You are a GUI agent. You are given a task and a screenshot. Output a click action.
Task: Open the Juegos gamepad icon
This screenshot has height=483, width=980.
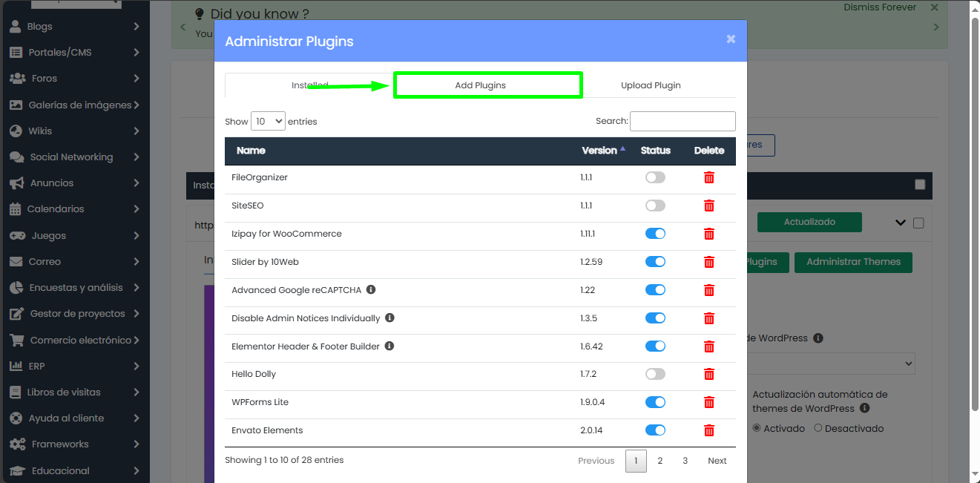[16, 235]
